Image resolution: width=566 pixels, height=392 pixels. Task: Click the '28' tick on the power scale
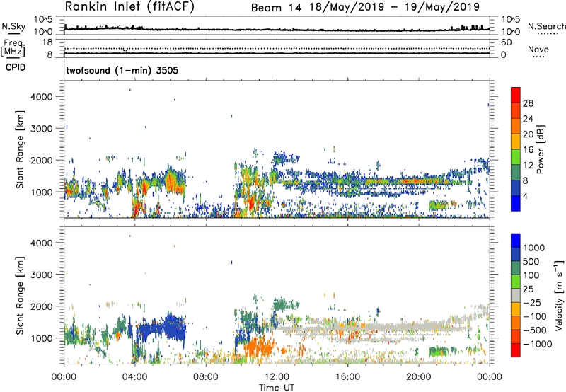tap(528, 103)
